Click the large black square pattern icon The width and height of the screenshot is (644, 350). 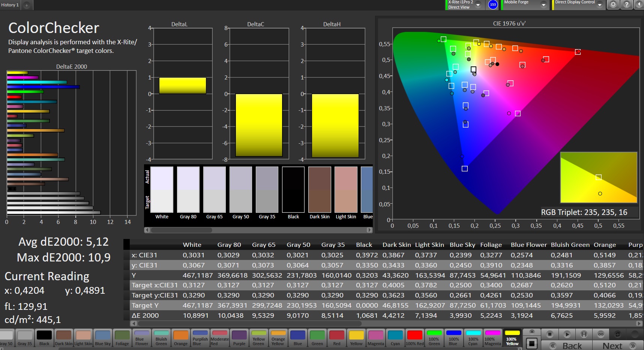coord(531,344)
